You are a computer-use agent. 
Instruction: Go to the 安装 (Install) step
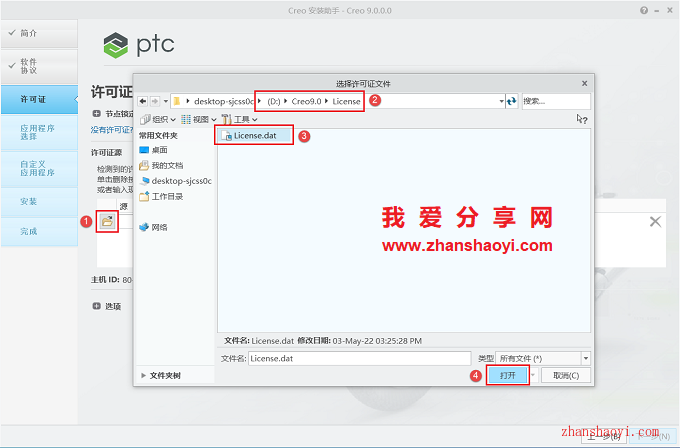[39, 202]
